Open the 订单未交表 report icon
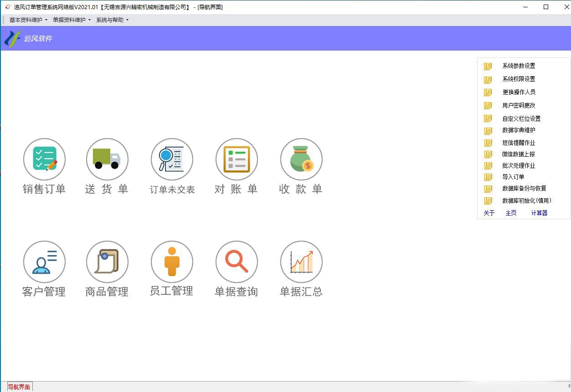 [x=172, y=160]
